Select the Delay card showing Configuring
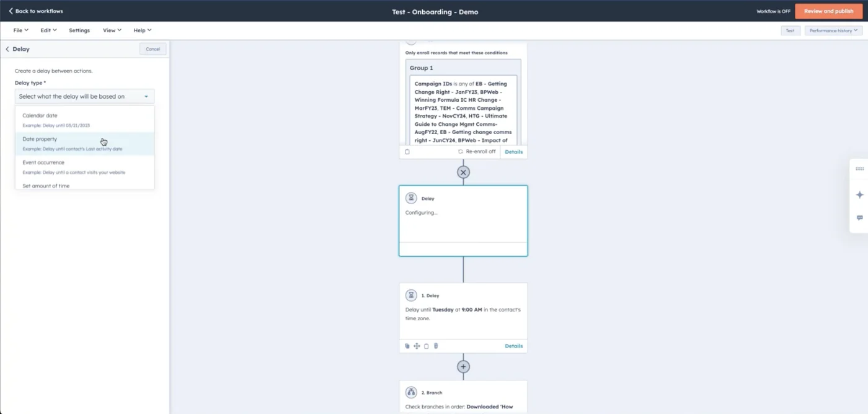The image size is (868, 414). 463,220
